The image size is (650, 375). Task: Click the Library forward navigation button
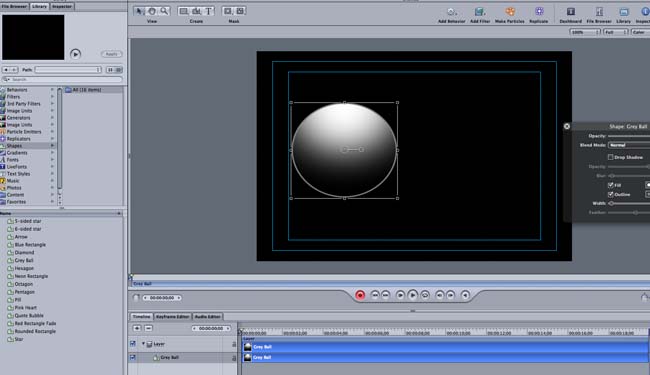(x=14, y=70)
